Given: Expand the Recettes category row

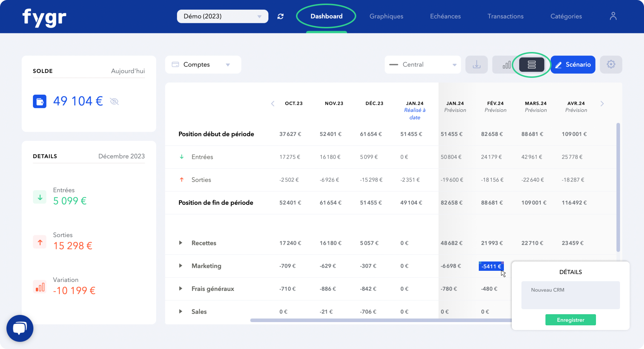Looking at the screenshot, I should point(180,243).
